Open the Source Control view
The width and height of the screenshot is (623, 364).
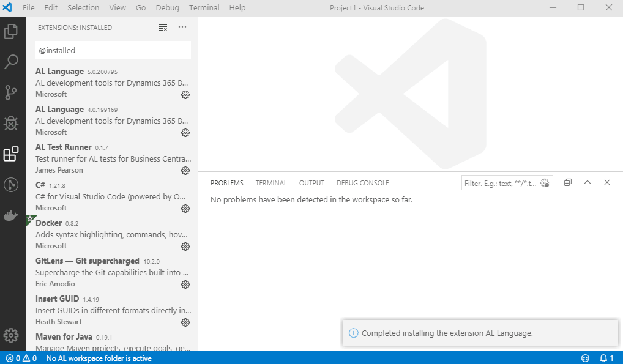[x=11, y=92]
